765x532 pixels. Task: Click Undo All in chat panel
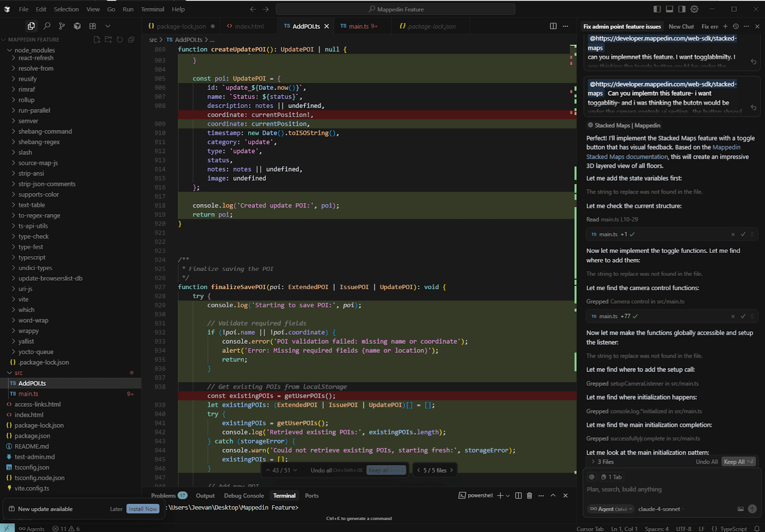(707, 462)
